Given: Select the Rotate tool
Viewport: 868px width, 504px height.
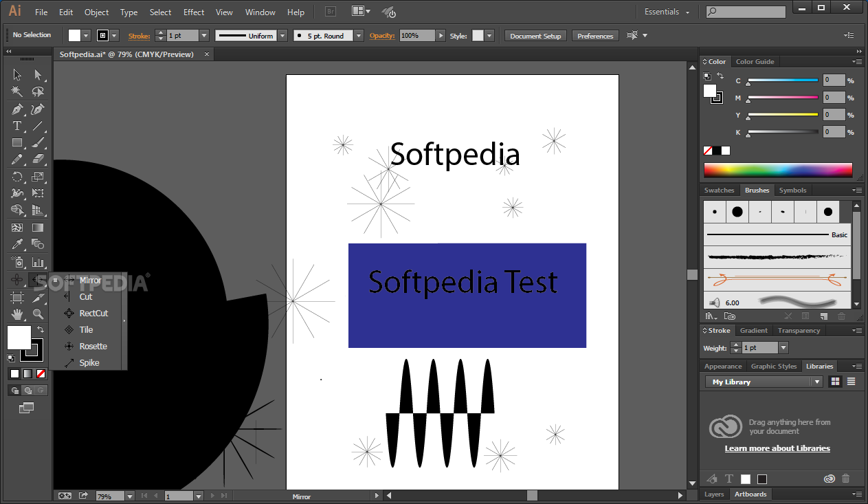Looking at the screenshot, I should pyautogui.click(x=17, y=177).
